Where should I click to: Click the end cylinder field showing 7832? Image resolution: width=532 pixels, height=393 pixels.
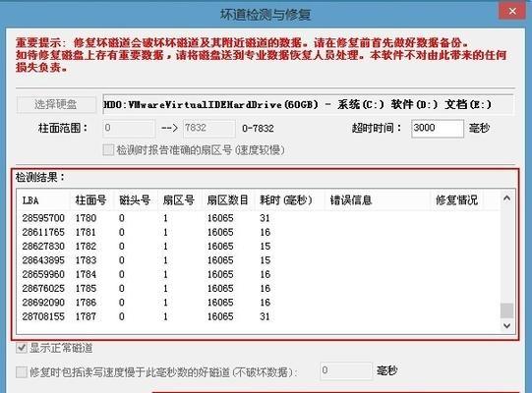click(209, 128)
